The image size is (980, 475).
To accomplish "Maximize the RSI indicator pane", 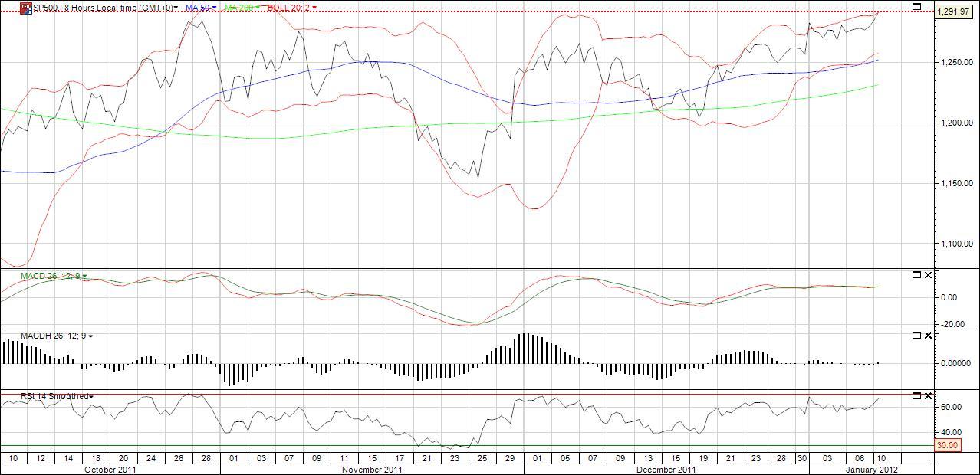I will (x=917, y=395).
